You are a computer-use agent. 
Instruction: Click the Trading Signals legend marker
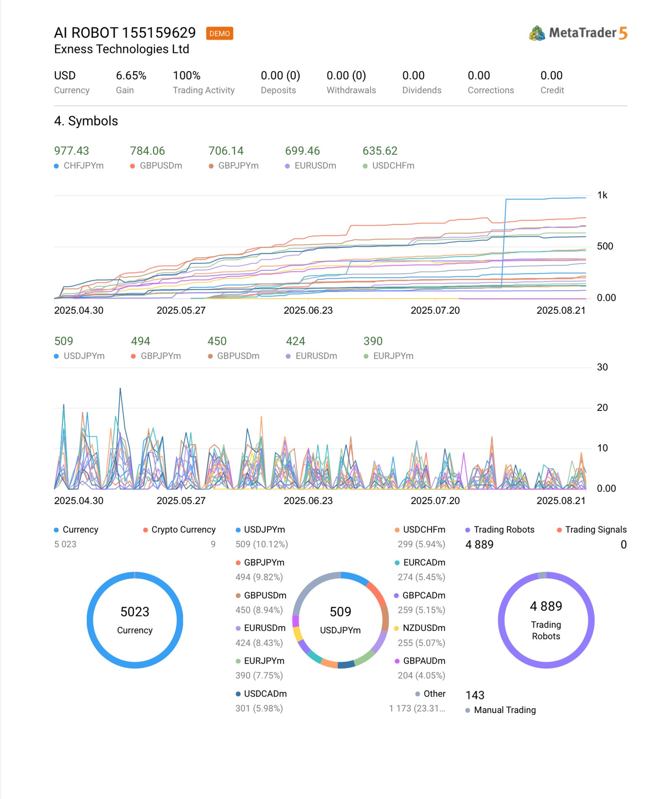[x=559, y=530]
